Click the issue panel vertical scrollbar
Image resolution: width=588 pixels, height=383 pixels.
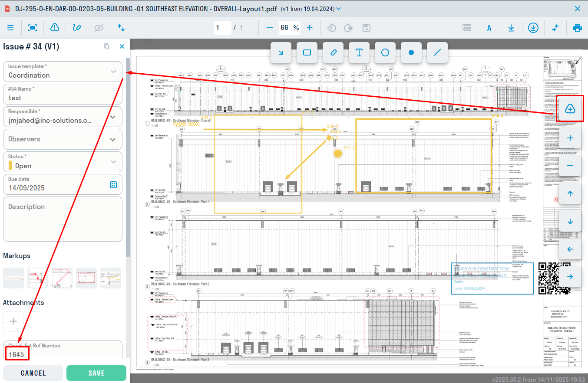tap(128, 157)
